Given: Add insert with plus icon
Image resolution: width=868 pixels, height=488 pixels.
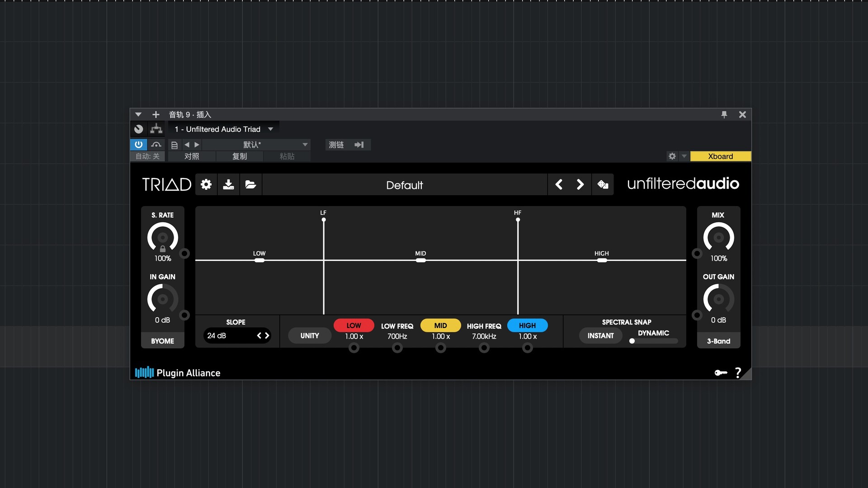Looking at the screenshot, I should click(x=156, y=115).
